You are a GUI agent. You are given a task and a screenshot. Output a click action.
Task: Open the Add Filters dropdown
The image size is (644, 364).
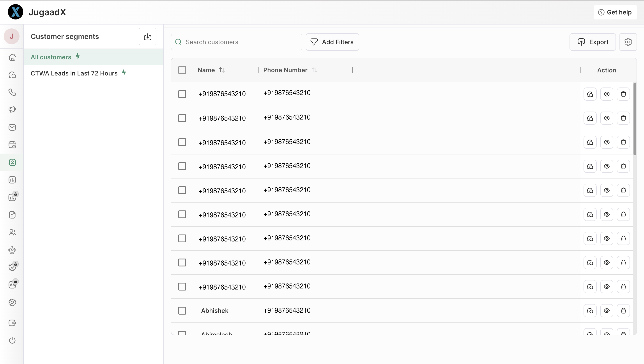[332, 42]
